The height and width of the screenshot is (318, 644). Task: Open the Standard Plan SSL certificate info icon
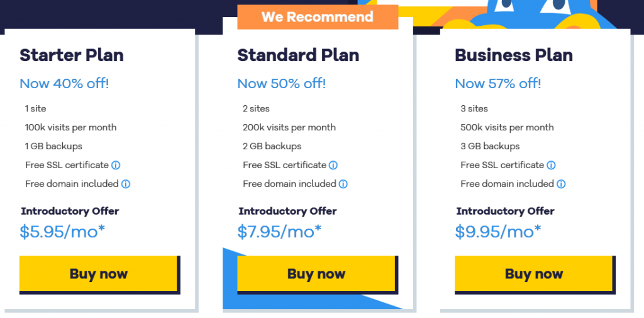333,165
